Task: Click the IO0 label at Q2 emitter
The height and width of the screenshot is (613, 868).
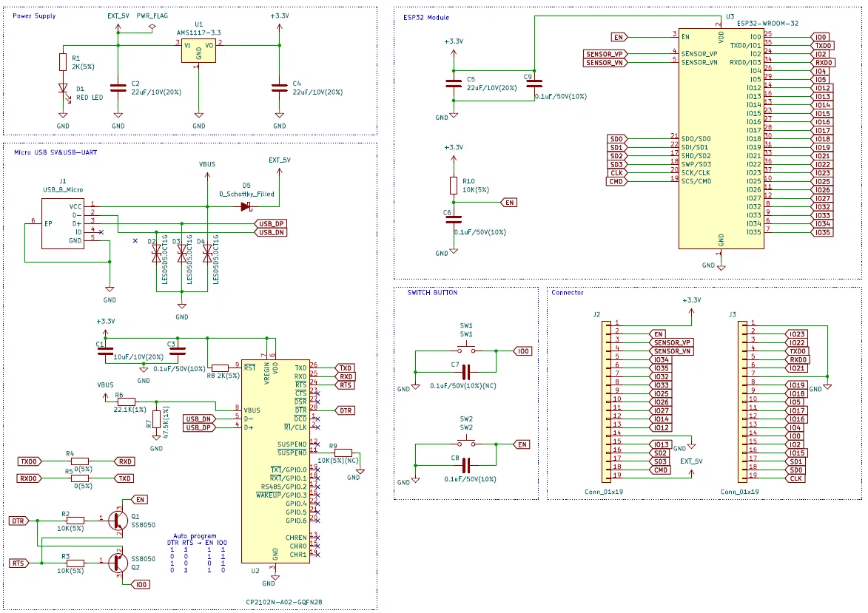Action: click(x=141, y=584)
